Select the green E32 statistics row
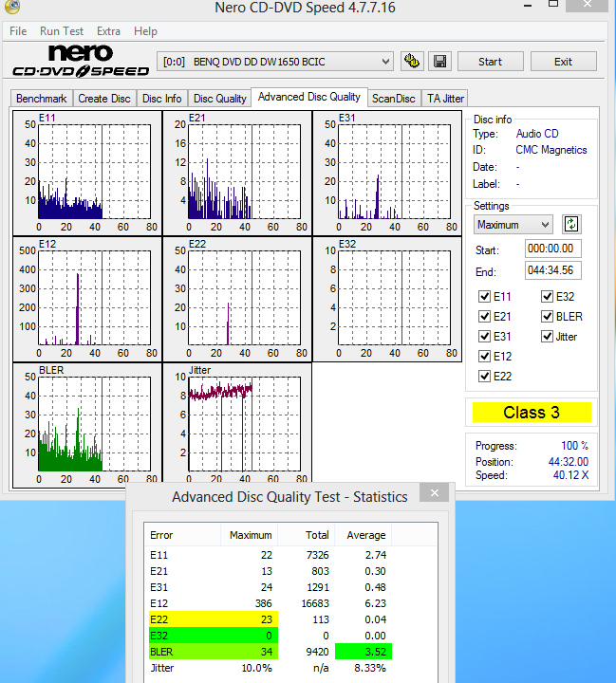616x683 pixels. click(290, 636)
